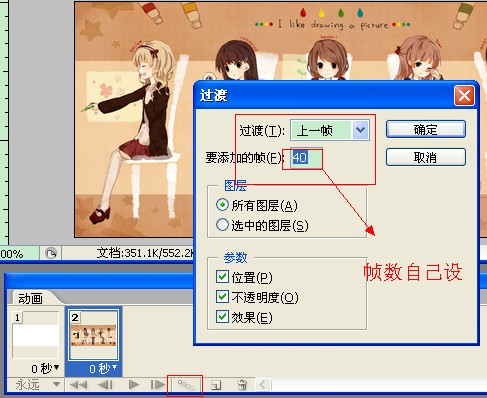Click the status bar document info icon

pos(51,254)
